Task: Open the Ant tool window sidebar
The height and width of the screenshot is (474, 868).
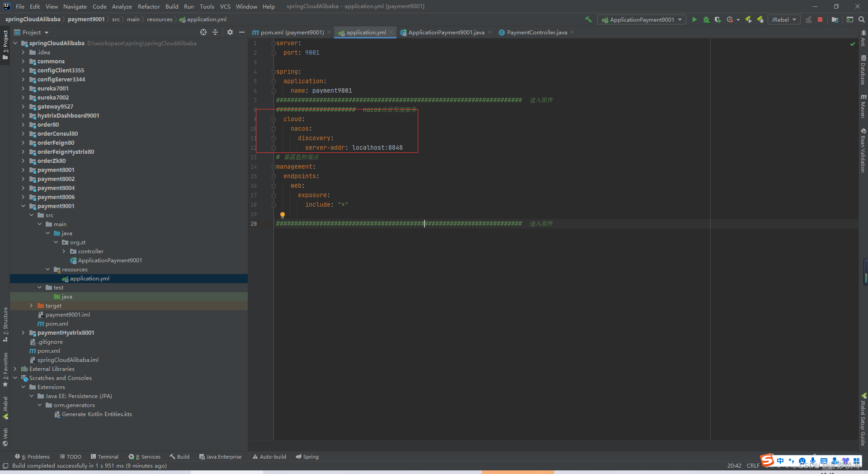Action: pos(863,38)
